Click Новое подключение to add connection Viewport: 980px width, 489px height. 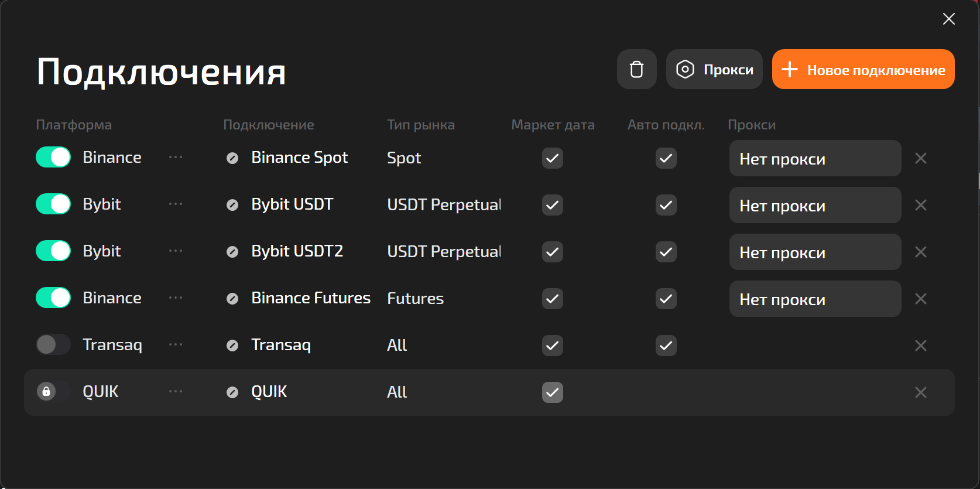863,70
